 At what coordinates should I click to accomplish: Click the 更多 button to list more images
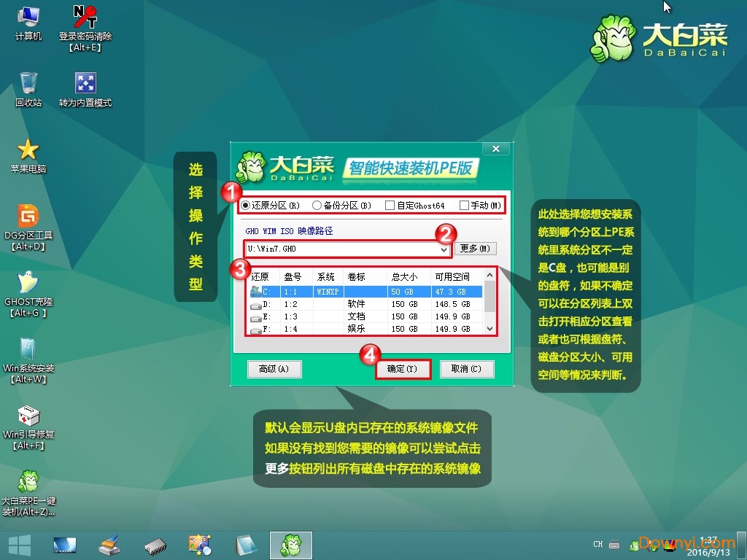(475, 249)
